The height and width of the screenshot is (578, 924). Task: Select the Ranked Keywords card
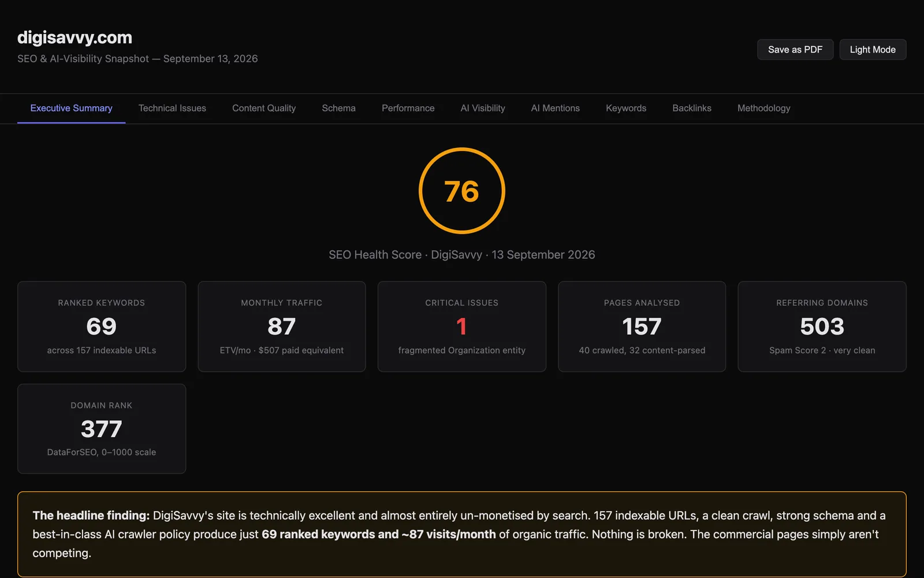tap(102, 327)
